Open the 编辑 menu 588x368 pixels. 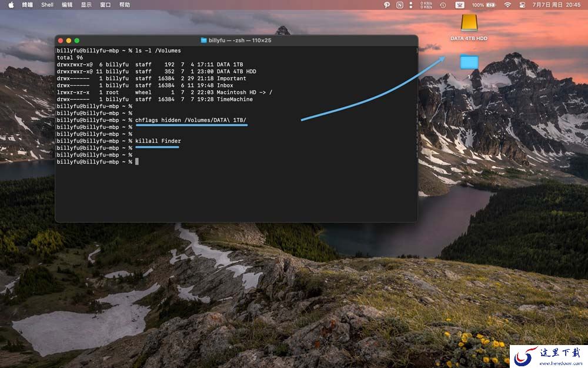[67, 5]
